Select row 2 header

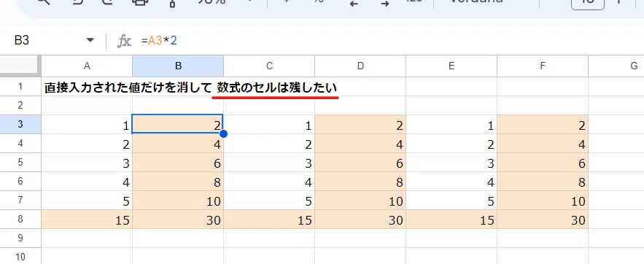pos(20,106)
